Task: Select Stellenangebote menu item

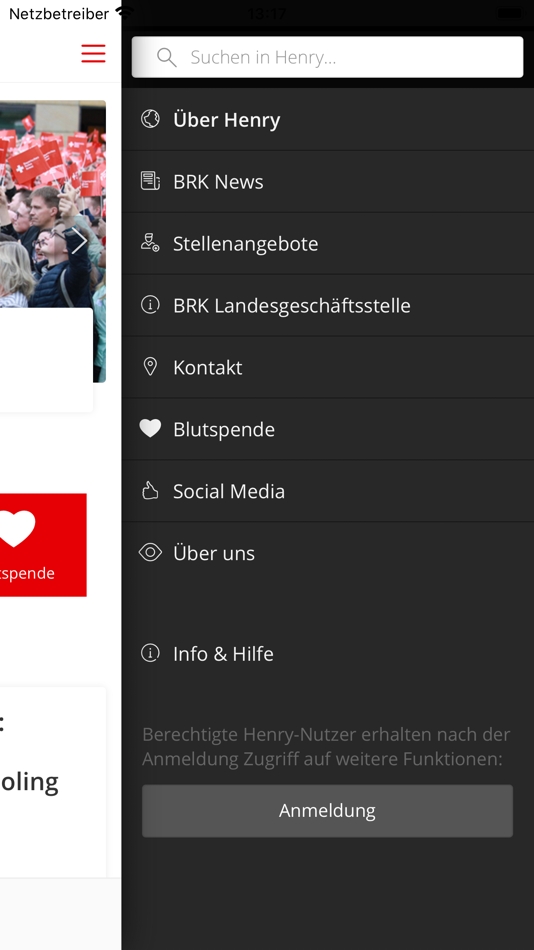Action: pos(328,244)
